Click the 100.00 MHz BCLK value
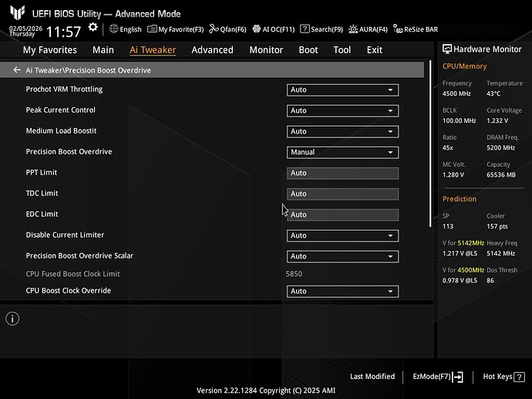 pyautogui.click(x=459, y=121)
